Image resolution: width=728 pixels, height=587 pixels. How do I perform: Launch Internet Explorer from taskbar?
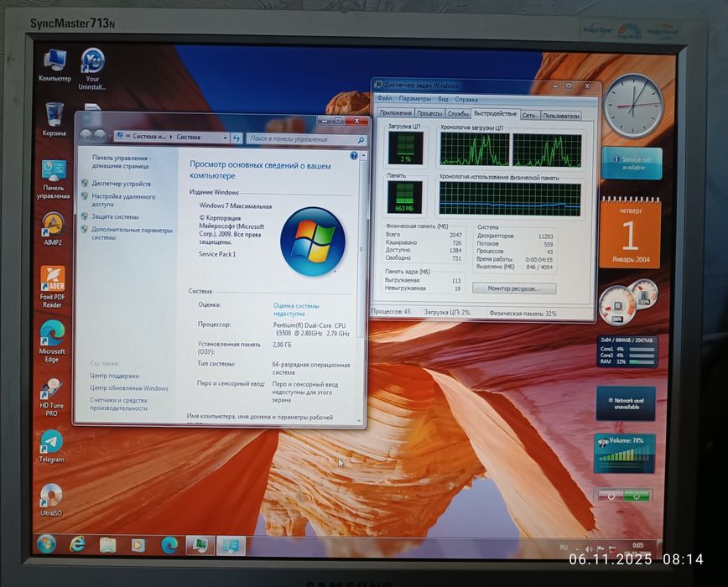(x=77, y=544)
